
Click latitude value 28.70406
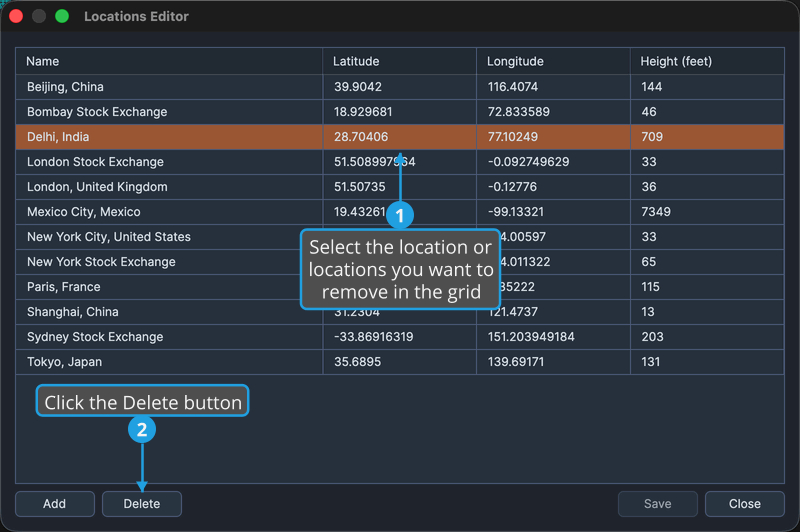pos(361,137)
